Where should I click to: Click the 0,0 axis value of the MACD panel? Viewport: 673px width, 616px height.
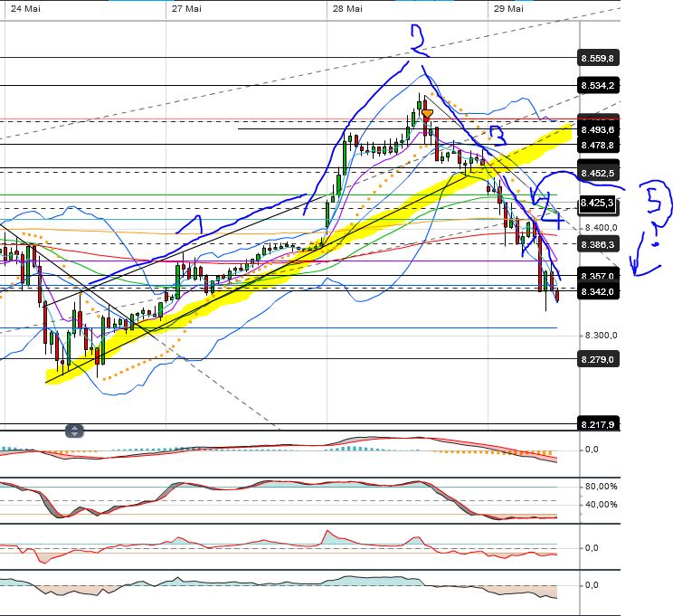click(592, 450)
